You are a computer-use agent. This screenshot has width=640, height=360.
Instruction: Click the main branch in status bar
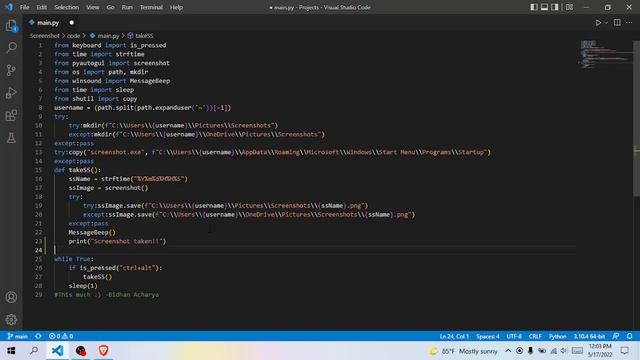[x=18, y=336]
